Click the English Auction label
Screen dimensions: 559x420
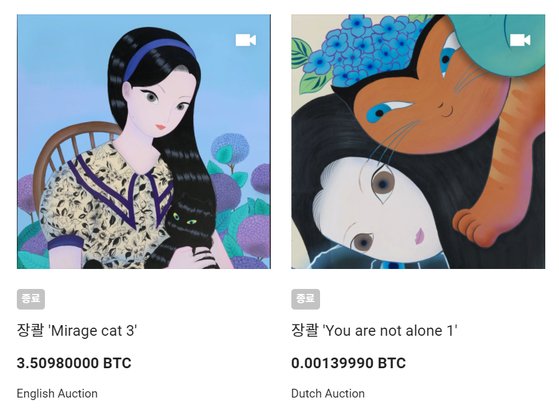(x=57, y=393)
